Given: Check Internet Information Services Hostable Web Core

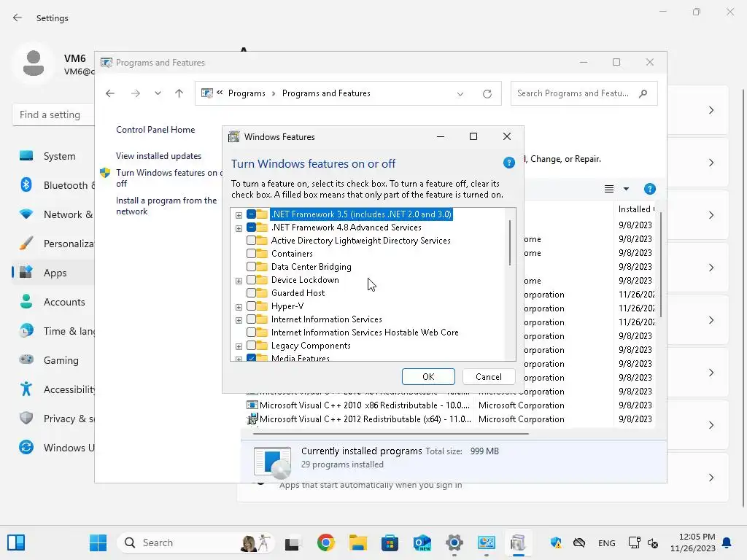Looking at the screenshot, I should [251, 332].
